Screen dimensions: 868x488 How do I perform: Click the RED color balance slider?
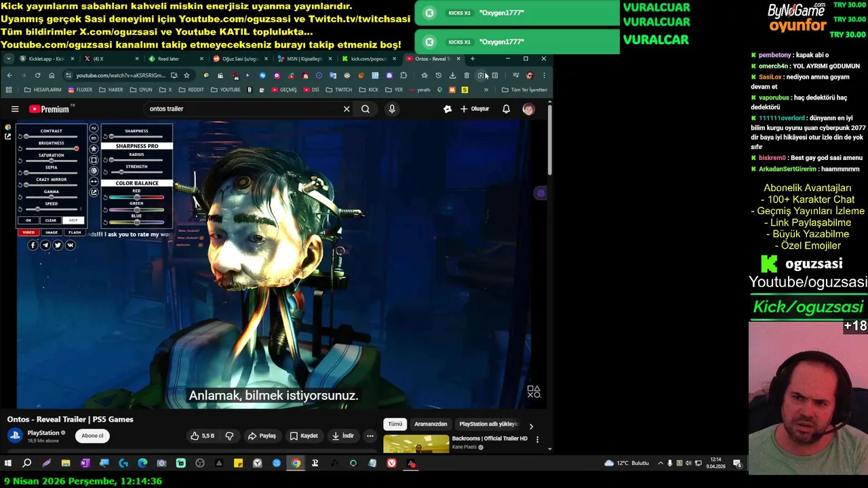coord(136,197)
